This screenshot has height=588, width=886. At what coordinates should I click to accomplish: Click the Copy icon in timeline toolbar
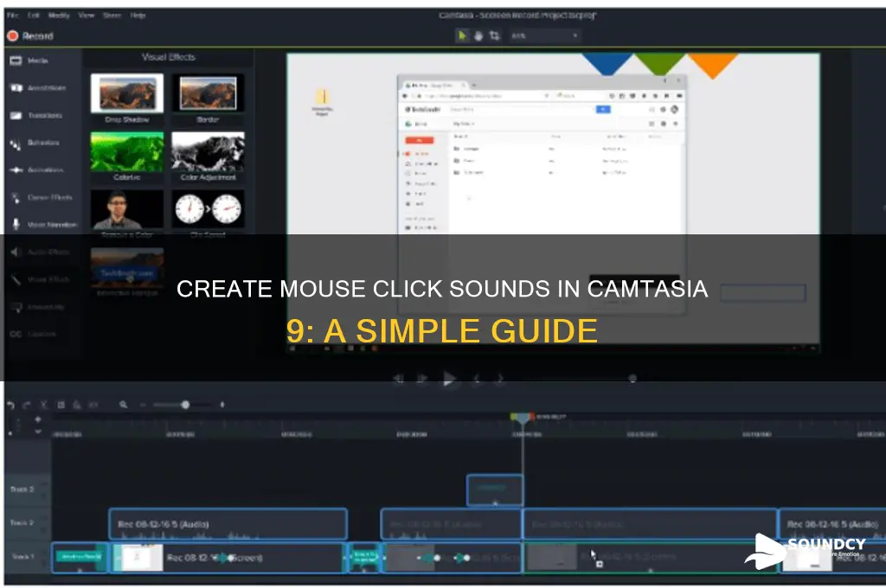pos(61,405)
